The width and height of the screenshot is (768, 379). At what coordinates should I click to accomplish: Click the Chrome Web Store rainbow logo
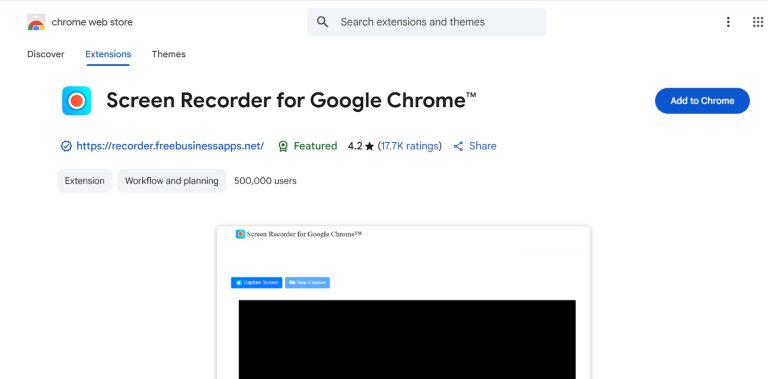point(36,22)
